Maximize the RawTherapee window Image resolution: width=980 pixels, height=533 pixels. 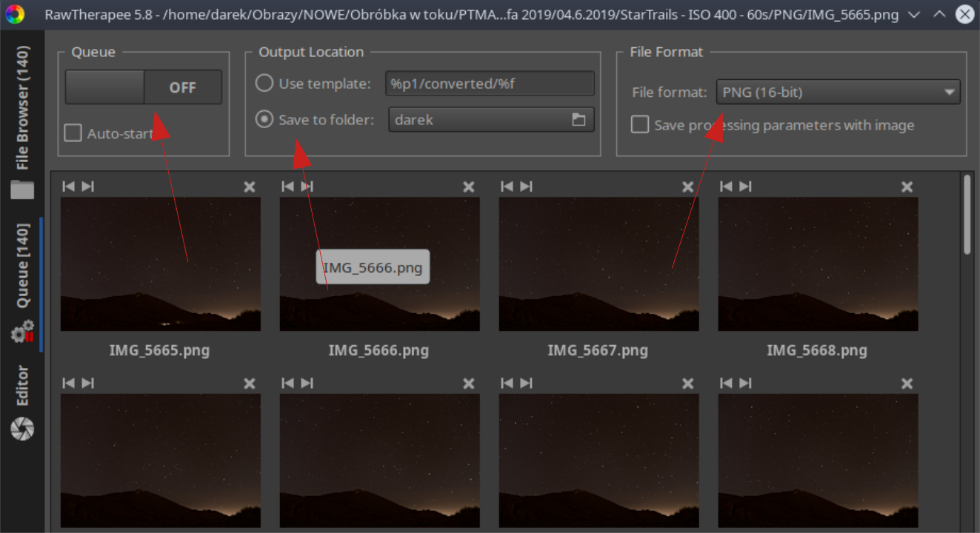click(x=939, y=14)
